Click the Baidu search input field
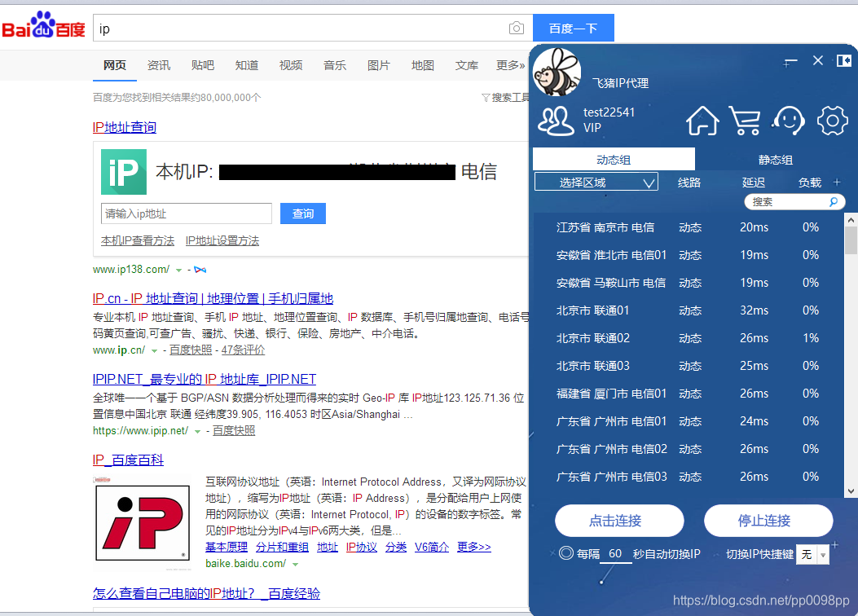The height and width of the screenshot is (616, 858). [301, 28]
